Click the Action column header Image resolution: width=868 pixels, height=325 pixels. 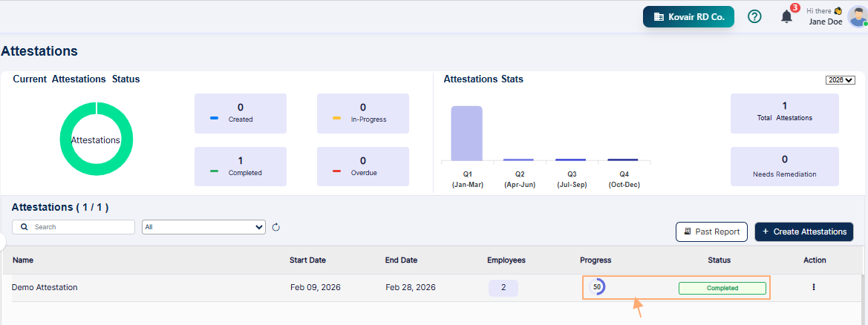point(815,260)
